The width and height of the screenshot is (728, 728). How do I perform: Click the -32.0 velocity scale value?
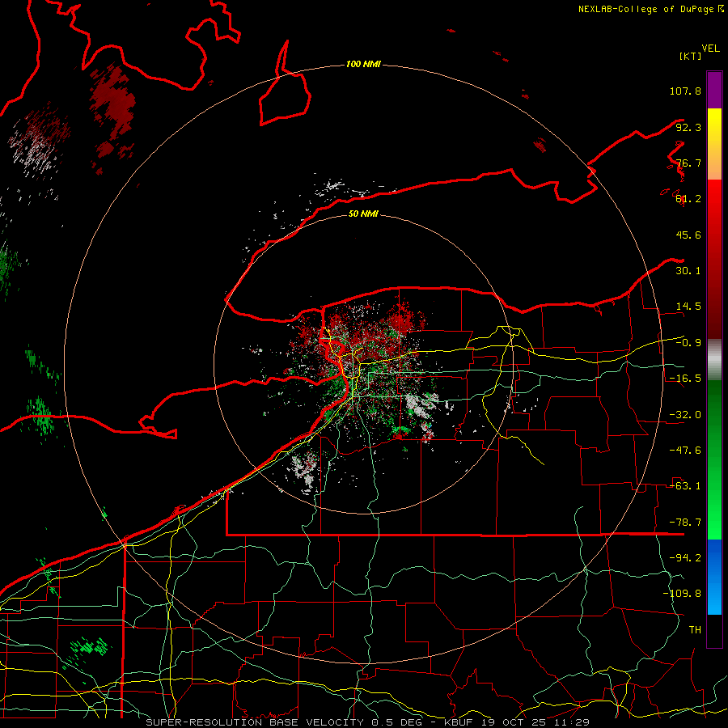[685, 415]
